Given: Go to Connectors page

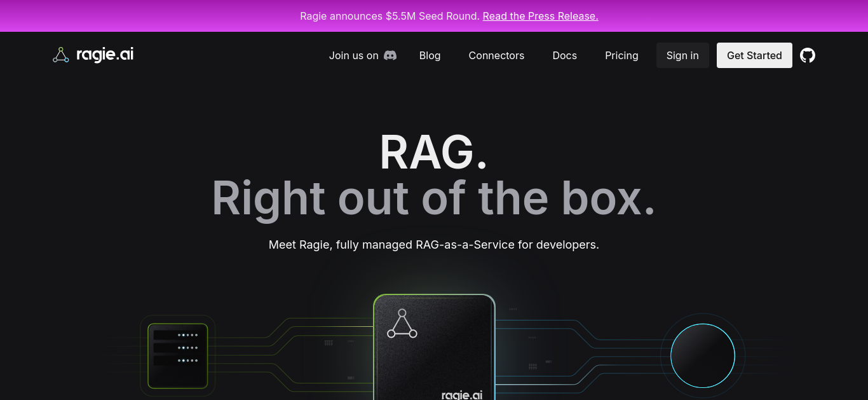Looking at the screenshot, I should [496, 55].
